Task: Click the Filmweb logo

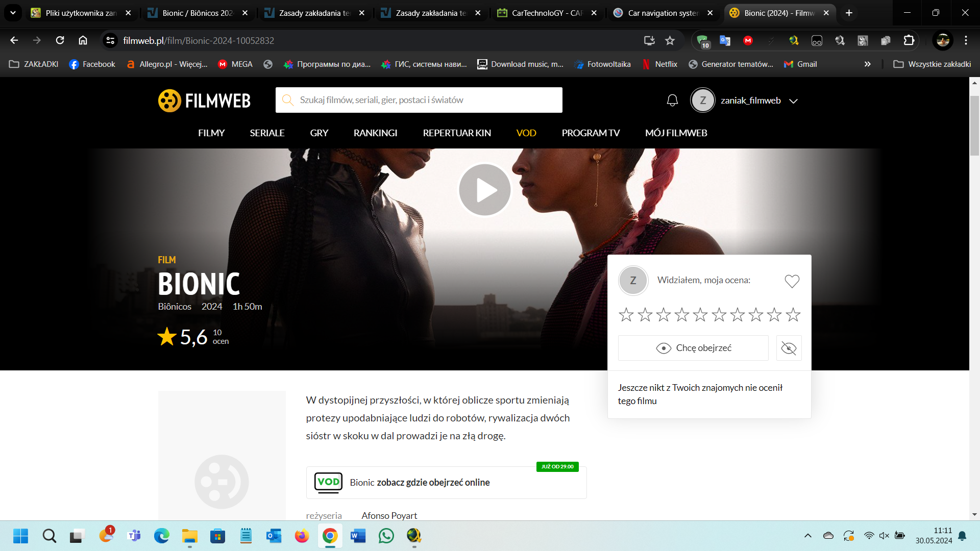Action: 204,101
